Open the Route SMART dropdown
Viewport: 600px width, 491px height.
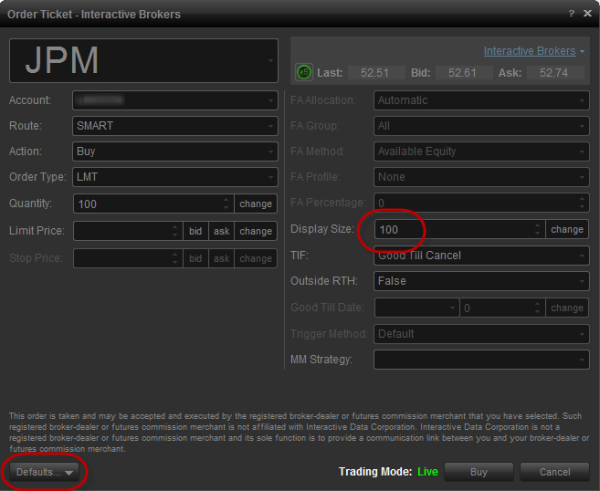pyautogui.click(x=175, y=126)
